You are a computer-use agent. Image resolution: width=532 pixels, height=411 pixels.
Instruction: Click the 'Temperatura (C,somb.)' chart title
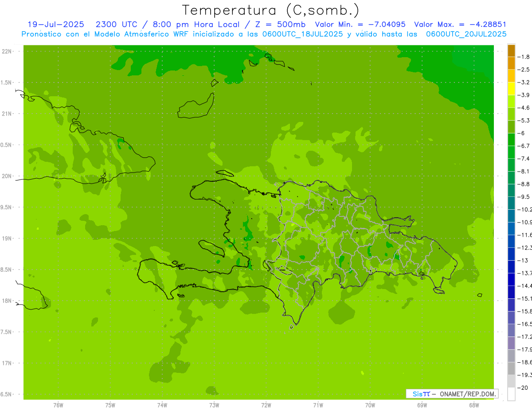pyautogui.click(x=270, y=10)
